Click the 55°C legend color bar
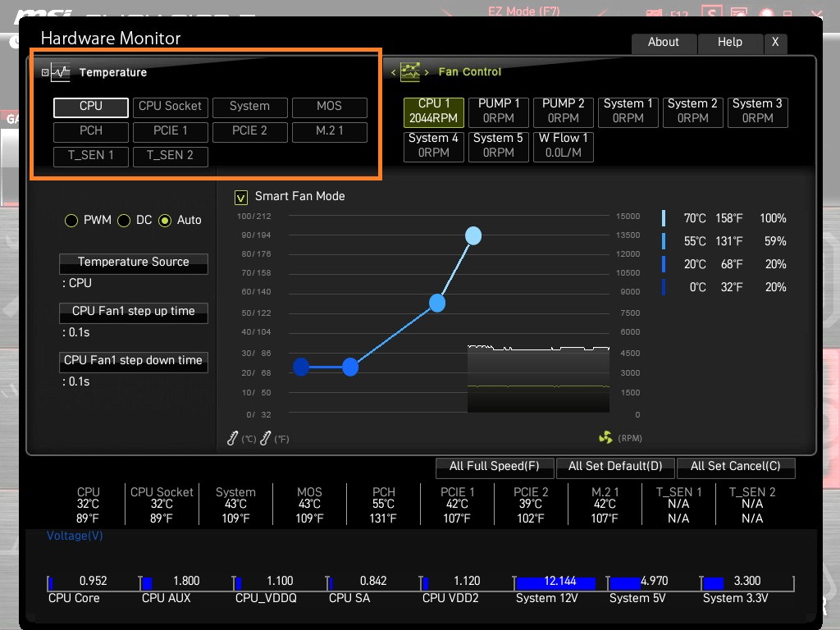Screen dimensions: 840x630 [x=664, y=242]
